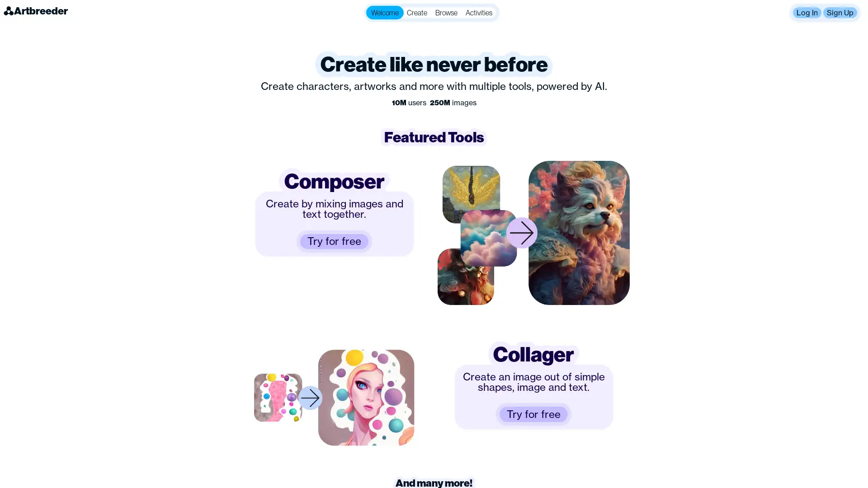Click Try for free under Composer
Screen dimensions: 868x488
[x=334, y=241]
